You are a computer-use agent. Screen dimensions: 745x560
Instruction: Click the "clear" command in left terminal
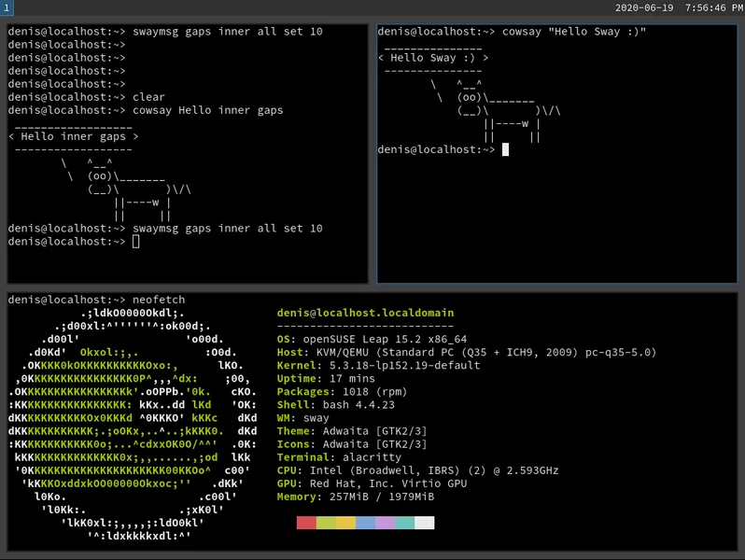click(x=148, y=97)
